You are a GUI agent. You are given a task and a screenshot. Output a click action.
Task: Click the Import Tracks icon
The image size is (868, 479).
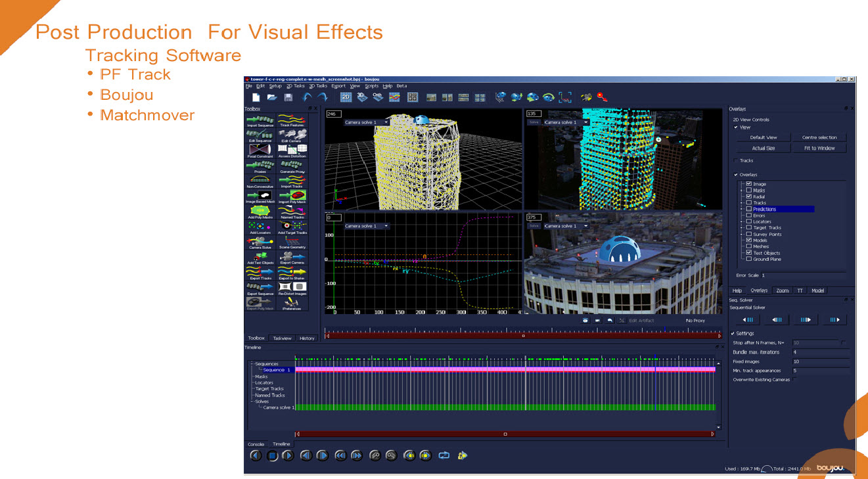point(292,180)
